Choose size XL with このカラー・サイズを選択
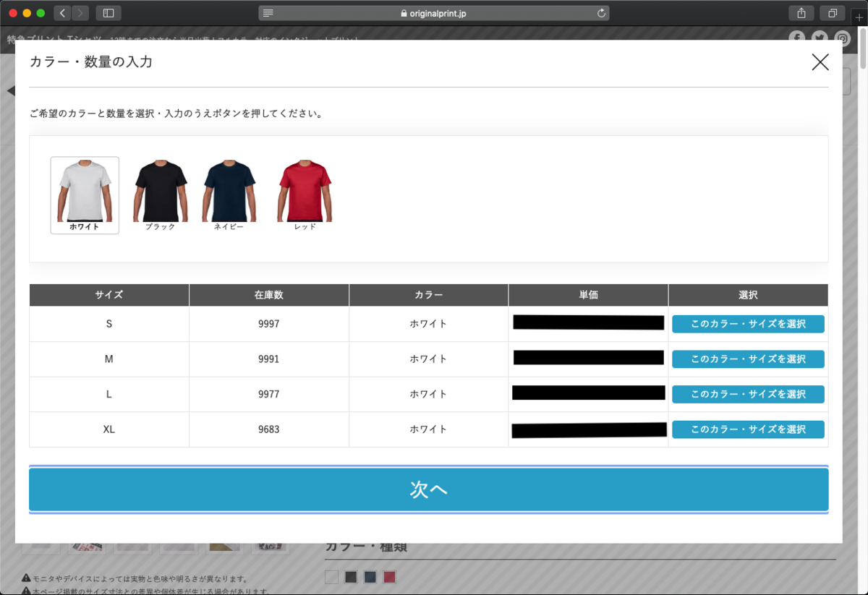Viewport: 868px width, 595px height. coord(748,429)
